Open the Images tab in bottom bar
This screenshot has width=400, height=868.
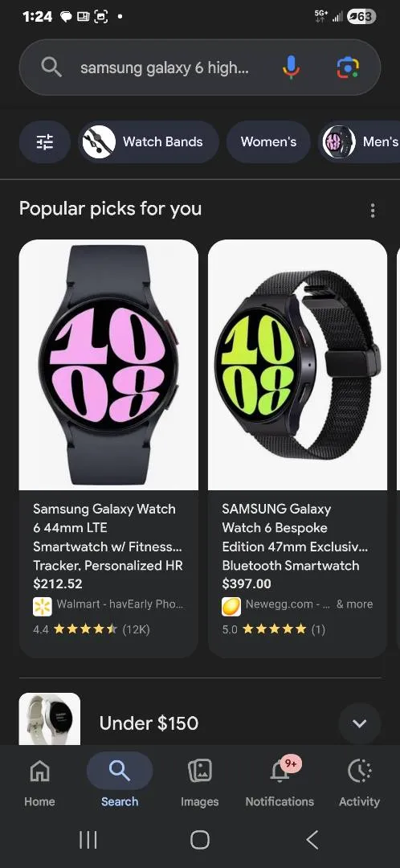[x=200, y=783]
